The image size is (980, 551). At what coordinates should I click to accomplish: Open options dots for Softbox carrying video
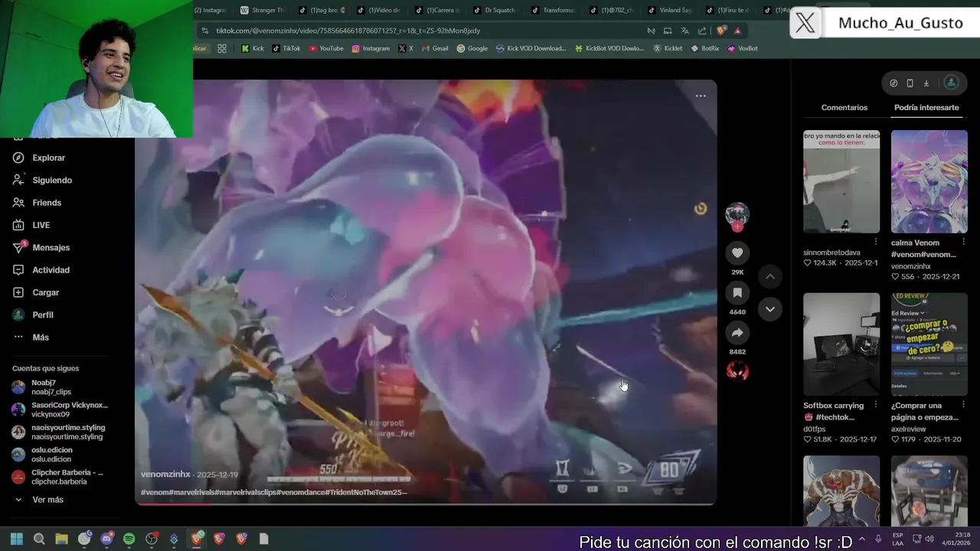point(875,405)
